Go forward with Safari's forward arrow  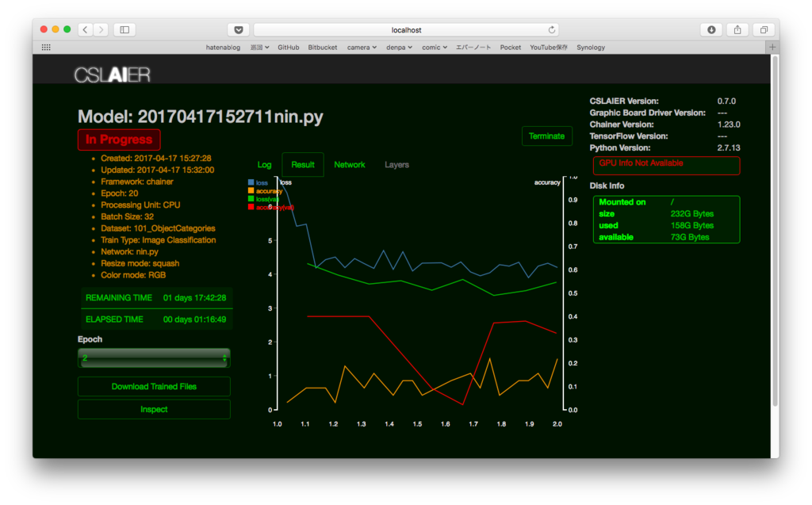coord(101,29)
